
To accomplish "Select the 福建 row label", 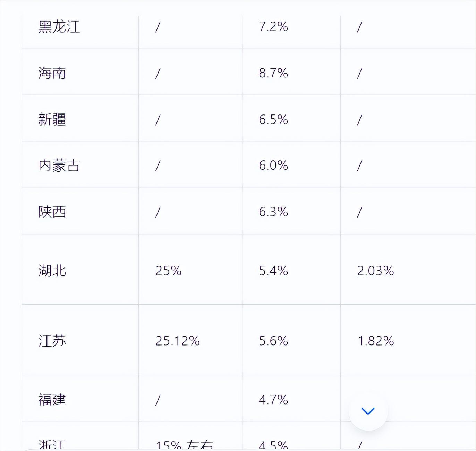I will coord(52,400).
